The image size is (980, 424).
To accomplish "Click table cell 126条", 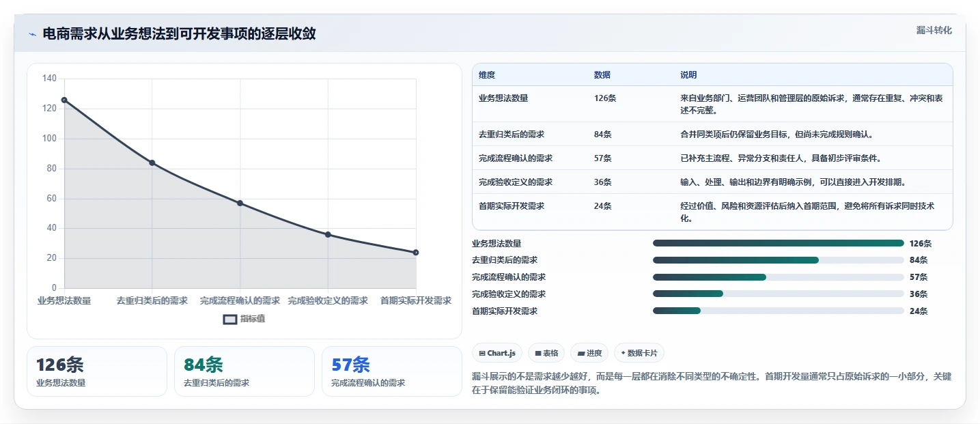I will pos(605,98).
